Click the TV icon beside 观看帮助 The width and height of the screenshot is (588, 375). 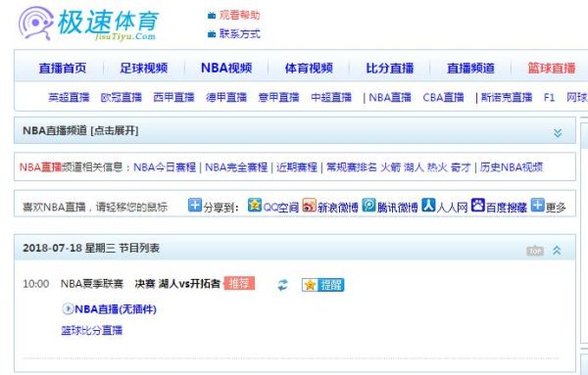tap(212, 16)
